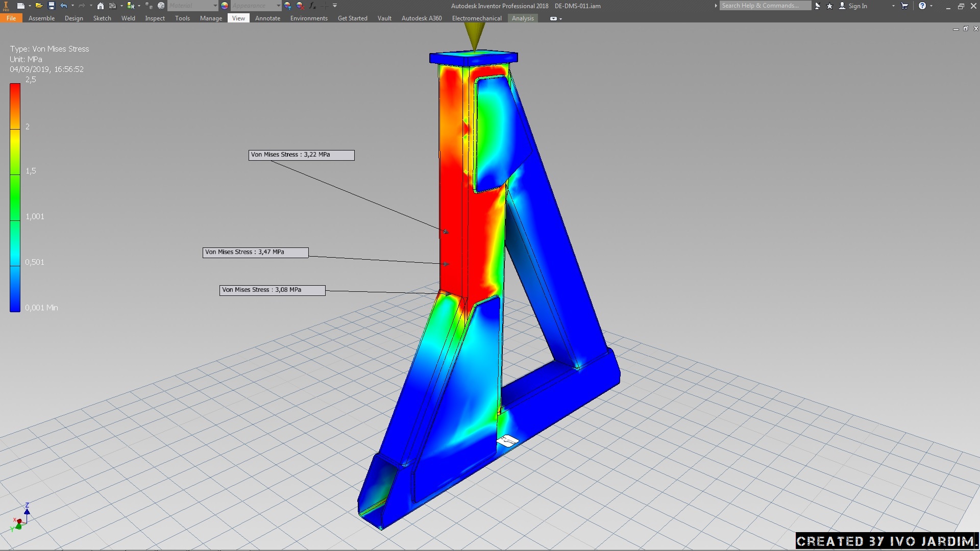This screenshot has width=980, height=551.
Task: Open the fx Parameters icon
Action: click(312, 6)
